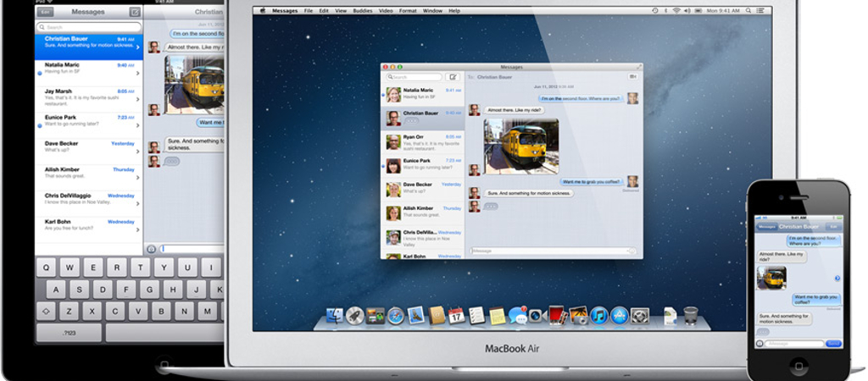Open App Store icon in dock
868x381 pixels.
[x=620, y=316]
